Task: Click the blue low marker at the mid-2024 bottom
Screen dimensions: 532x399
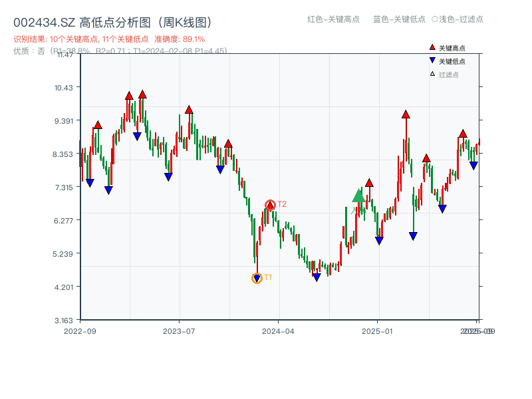Action: (317, 277)
